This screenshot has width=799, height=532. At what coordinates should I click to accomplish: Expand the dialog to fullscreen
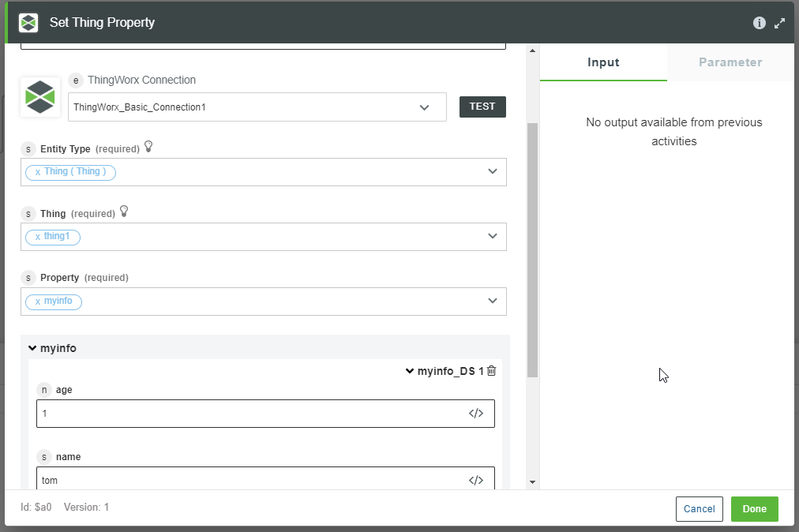780,23
